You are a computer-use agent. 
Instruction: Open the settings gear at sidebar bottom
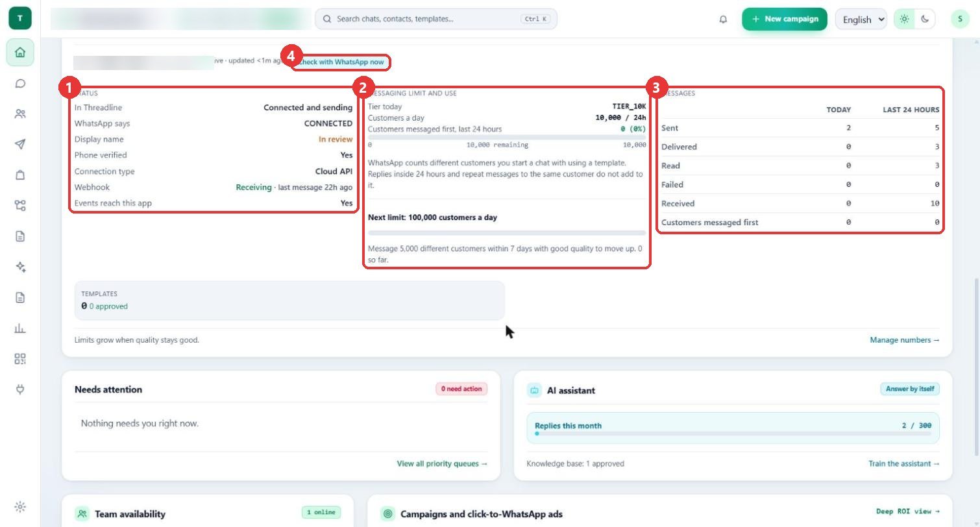coord(20,506)
